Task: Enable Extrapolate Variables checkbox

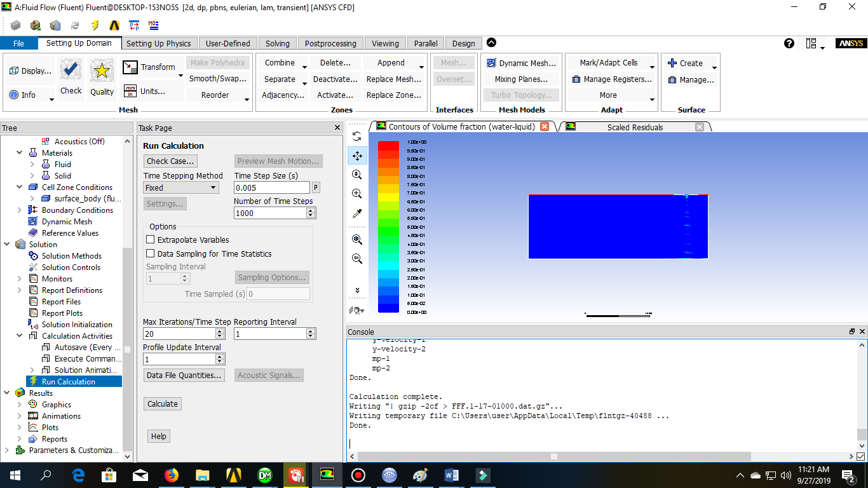Action: click(x=151, y=240)
